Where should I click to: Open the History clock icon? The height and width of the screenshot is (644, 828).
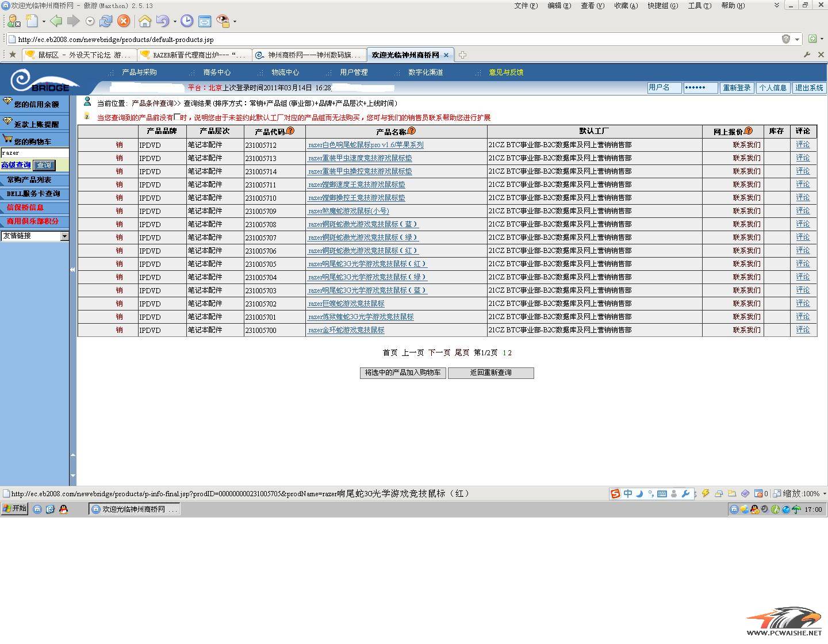pyautogui.click(x=187, y=21)
